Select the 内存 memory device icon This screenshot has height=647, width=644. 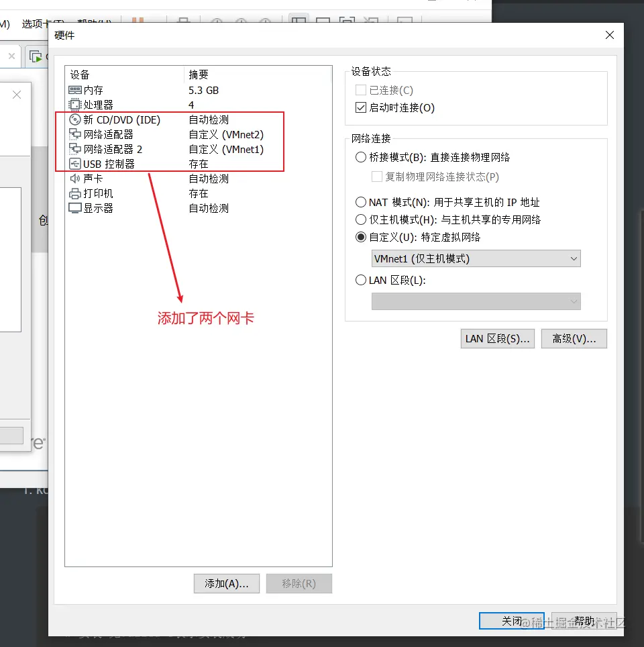pos(74,90)
